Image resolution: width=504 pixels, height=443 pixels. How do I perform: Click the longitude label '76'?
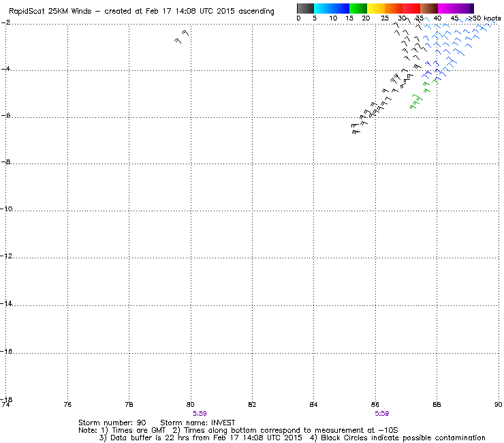click(x=67, y=404)
